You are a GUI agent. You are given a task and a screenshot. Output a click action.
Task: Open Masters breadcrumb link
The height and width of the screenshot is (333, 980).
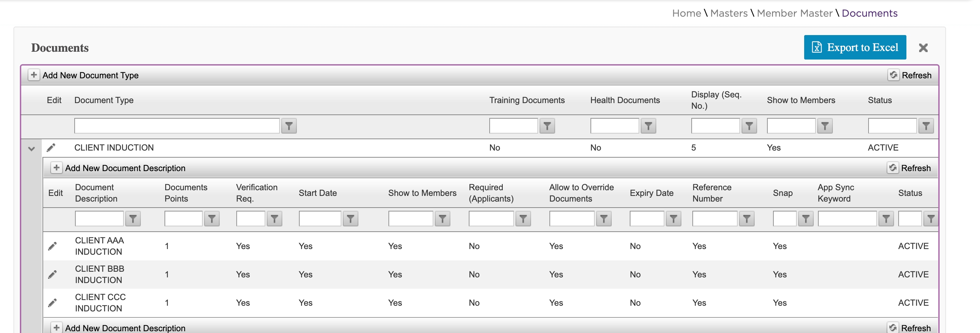point(729,13)
